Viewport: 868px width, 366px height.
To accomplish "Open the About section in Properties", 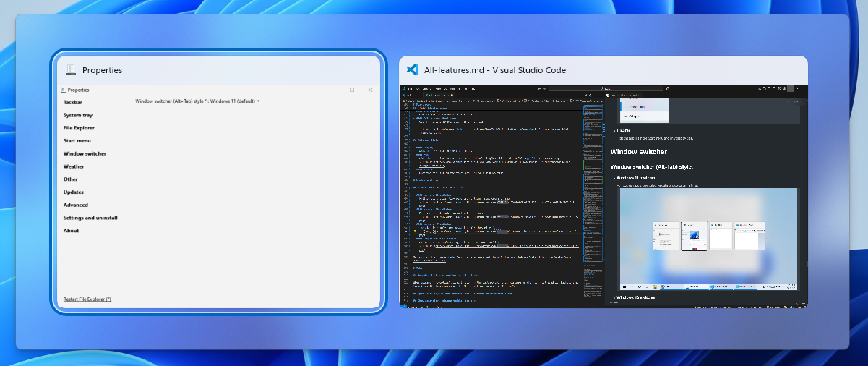I will click(71, 231).
